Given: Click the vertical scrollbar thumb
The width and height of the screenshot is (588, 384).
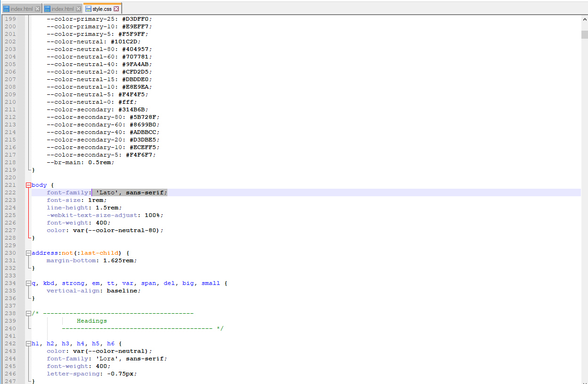Looking at the screenshot, I should (x=584, y=34).
